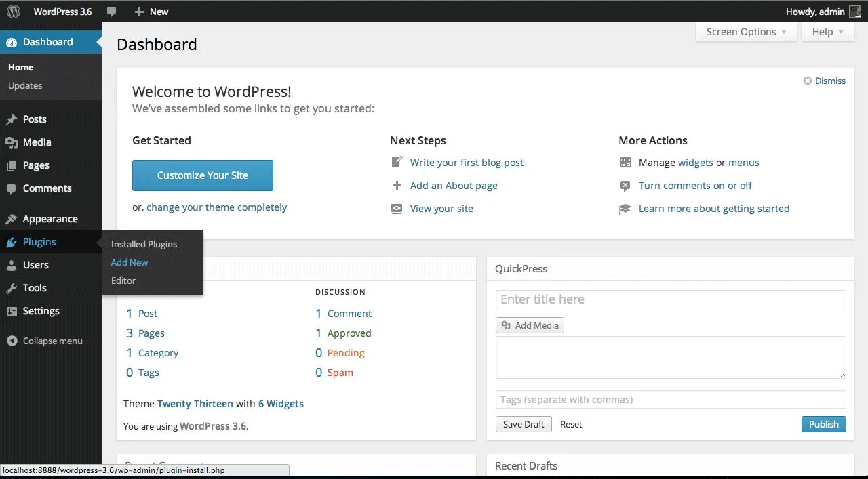Open Updates submenu under Dashboard
Screen dimensions: 868x479
[x=25, y=85]
